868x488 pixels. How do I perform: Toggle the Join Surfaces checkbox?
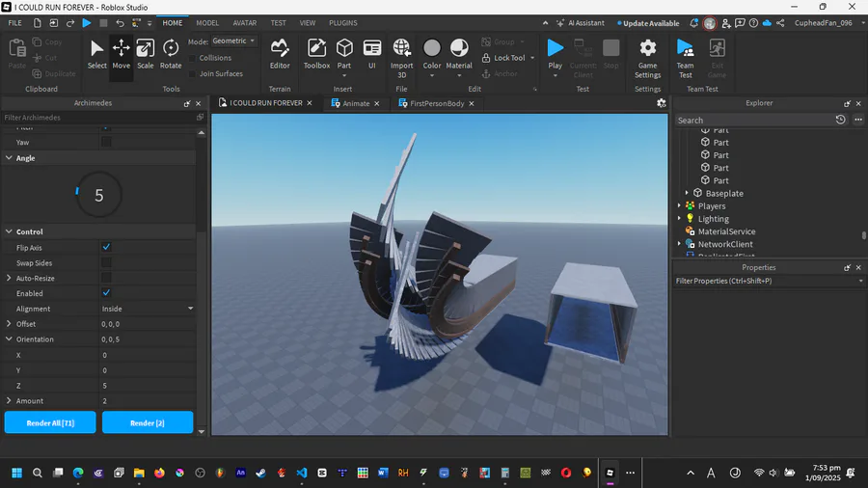point(193,73)
